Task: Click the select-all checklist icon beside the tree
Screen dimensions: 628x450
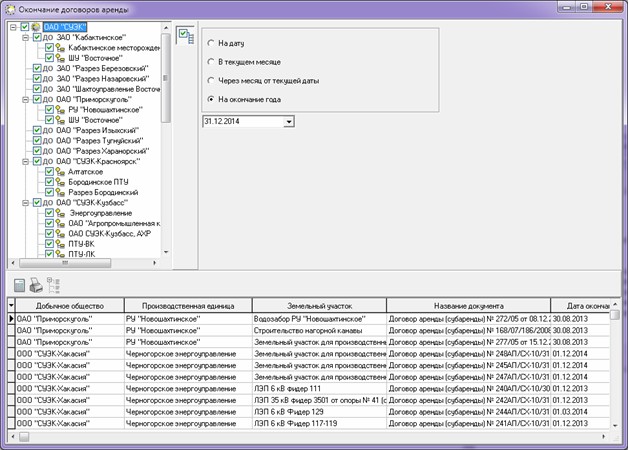Action: click(x=185, y=35)
